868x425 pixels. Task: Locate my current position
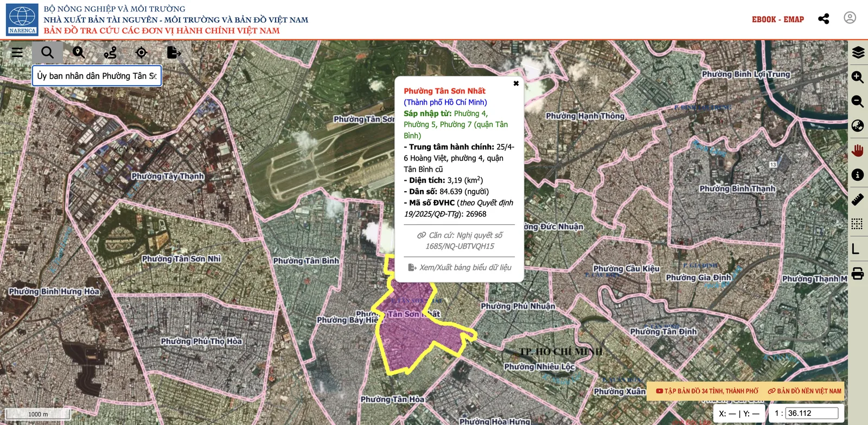142,53
